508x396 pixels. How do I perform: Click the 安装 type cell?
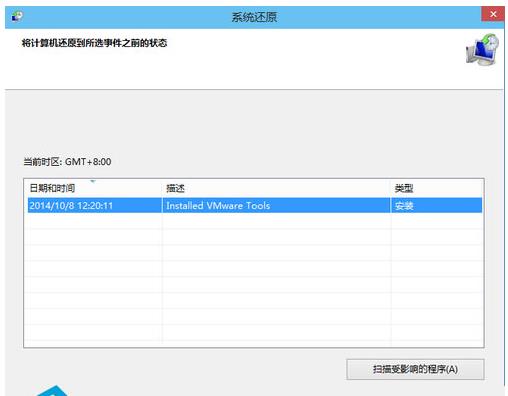click(x=404, y=206)
